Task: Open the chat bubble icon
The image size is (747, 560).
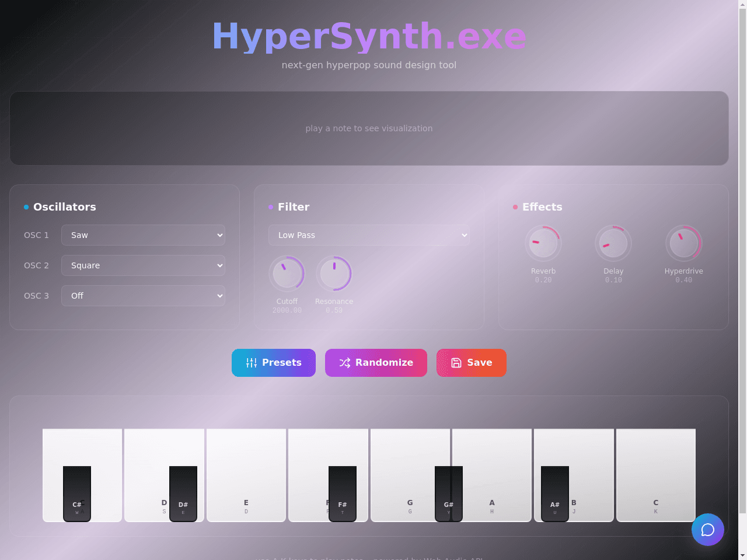Action: point(708,530)
